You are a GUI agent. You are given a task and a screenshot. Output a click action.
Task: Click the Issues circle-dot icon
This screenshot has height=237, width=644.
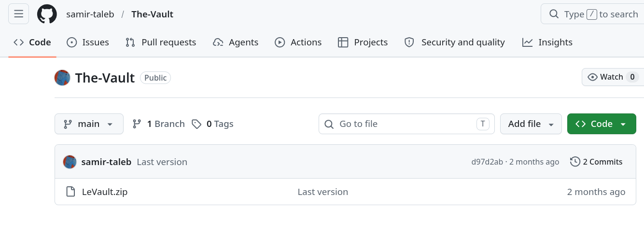point(72,42)
